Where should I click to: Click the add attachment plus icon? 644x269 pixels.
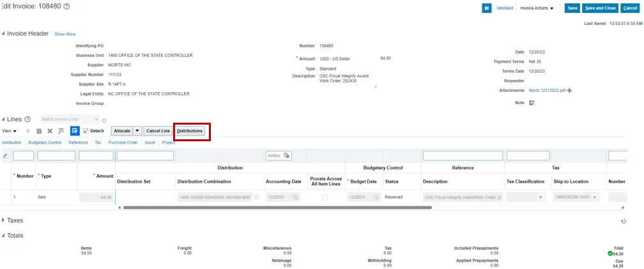pyautogui.click(x=569, y=91)
